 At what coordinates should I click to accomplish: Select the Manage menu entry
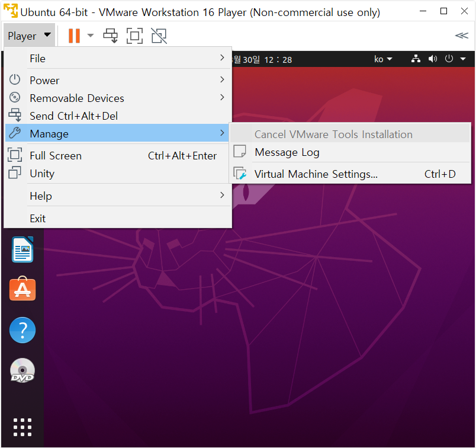click(117, 133)
